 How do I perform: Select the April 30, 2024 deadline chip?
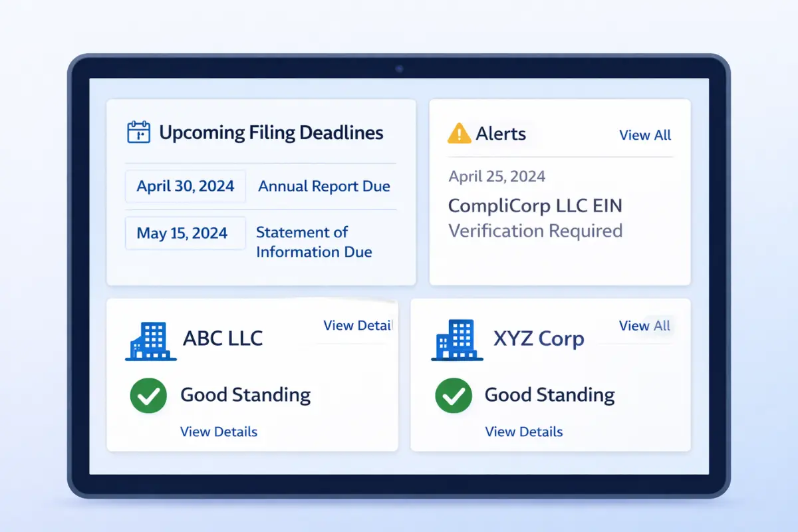[185, 186]
